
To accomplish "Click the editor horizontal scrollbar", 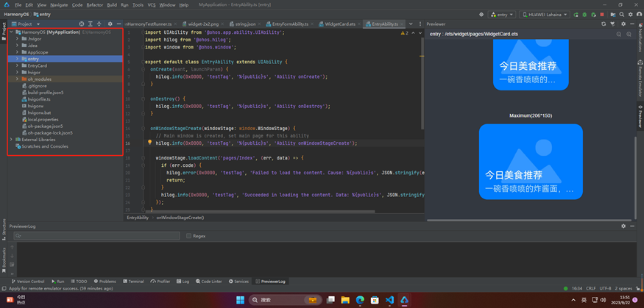I will pyautogui.click(x=261, y=212).
